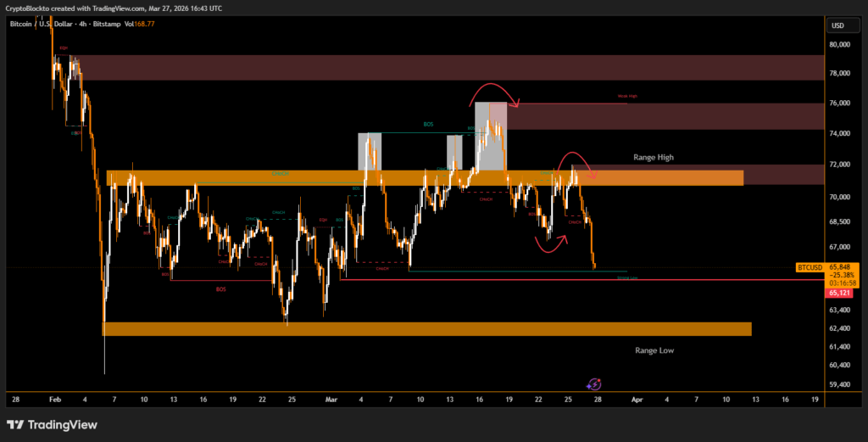Click the purple lightning event icon

click(593, 384)
